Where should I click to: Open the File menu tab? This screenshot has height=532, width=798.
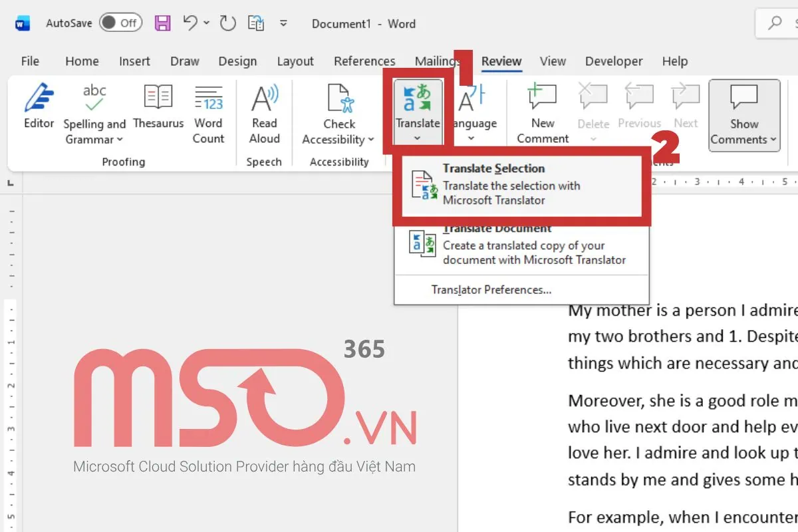(30, 61)
